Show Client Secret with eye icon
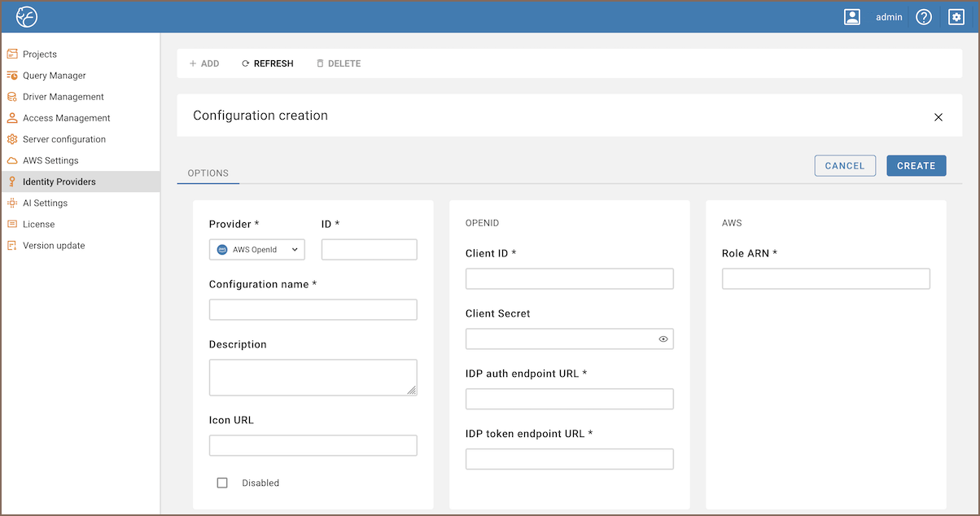 (x=663, y=339)
